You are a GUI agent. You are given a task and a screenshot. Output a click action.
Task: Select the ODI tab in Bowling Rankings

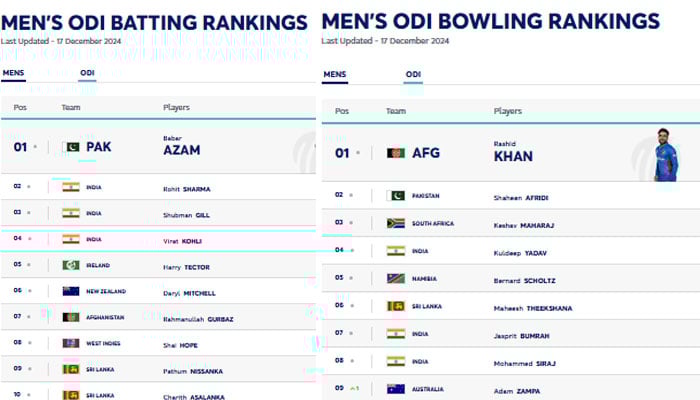pyautogui.click(x=413, y=75)
